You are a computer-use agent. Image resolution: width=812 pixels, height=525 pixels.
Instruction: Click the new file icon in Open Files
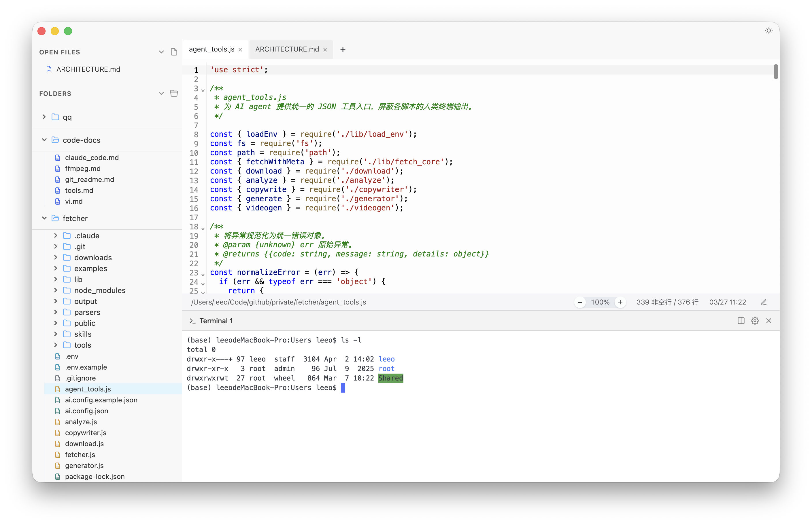coord(174,52)
